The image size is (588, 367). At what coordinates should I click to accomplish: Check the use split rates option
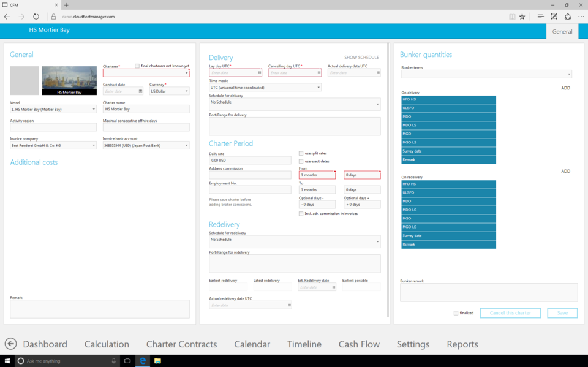point(301,153)
